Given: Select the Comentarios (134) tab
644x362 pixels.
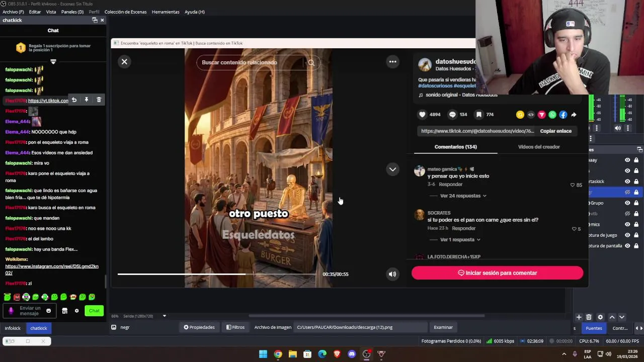Looking at the screenshot, I should click(455, 147).
